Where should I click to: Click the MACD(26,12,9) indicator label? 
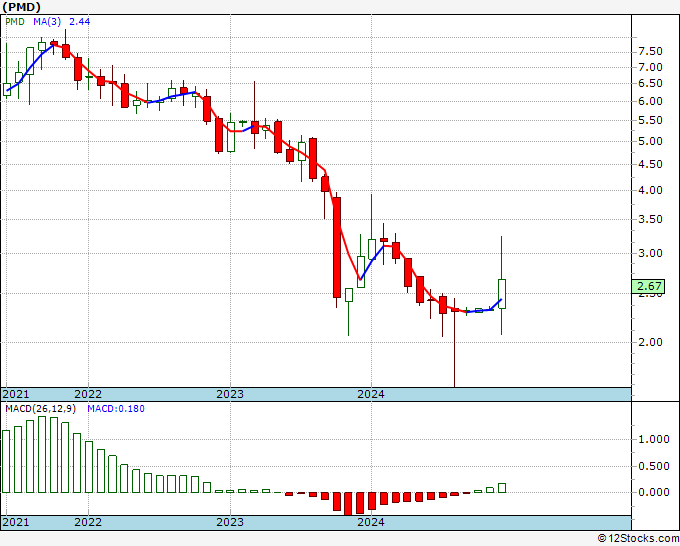click(x=40, y=409)
